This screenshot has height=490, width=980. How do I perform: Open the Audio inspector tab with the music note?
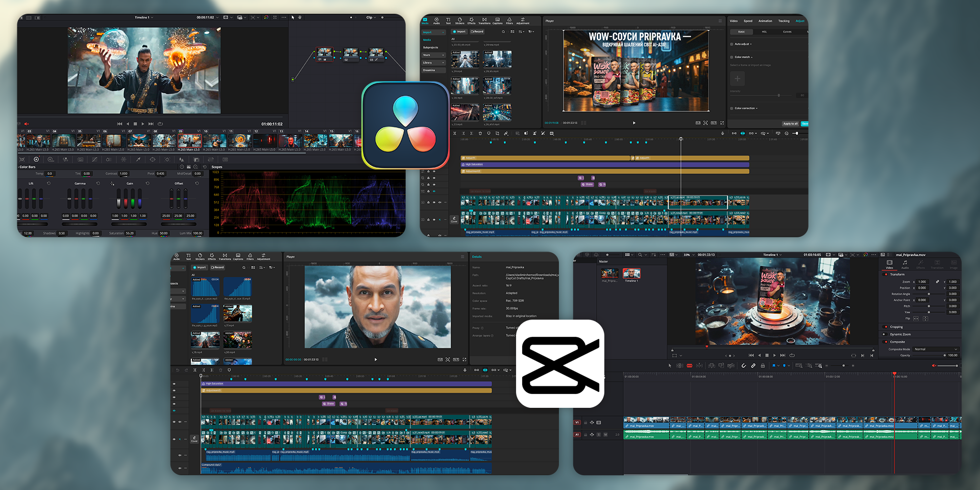tap(905, 264)
